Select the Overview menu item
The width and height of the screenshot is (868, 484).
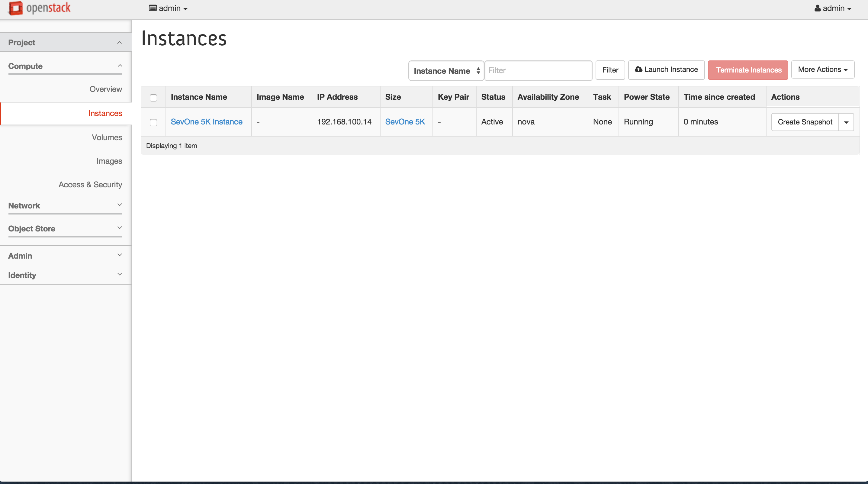point(105,89)
